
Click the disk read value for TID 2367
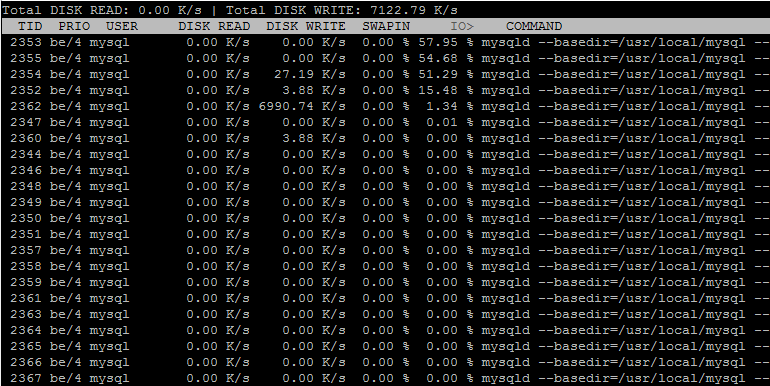pos(218,379)
